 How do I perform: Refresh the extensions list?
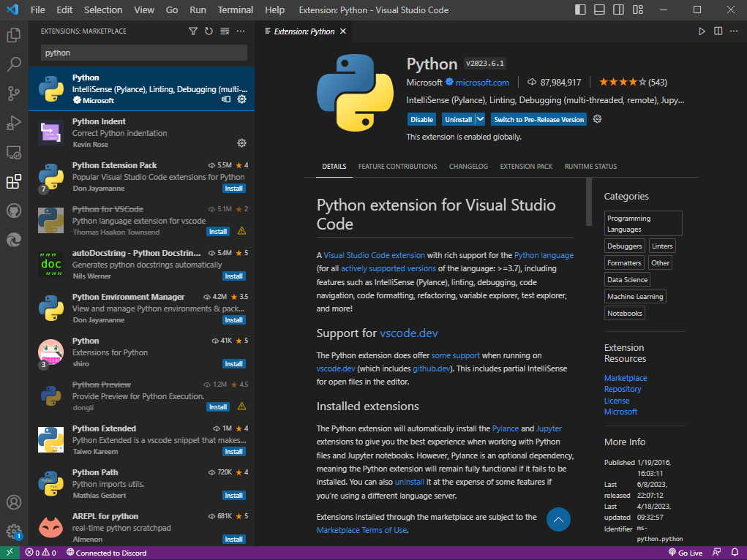coord(209,31)
